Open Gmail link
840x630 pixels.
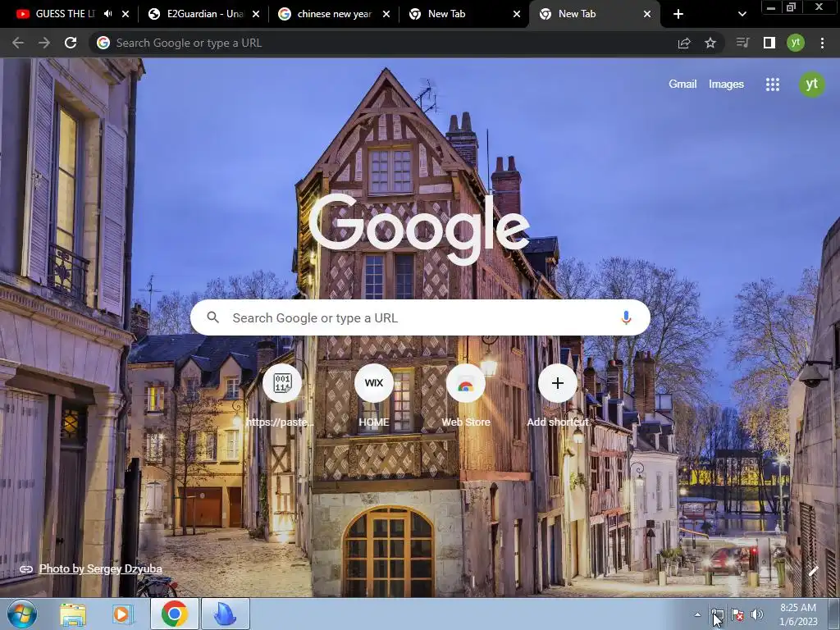(682, 84)
